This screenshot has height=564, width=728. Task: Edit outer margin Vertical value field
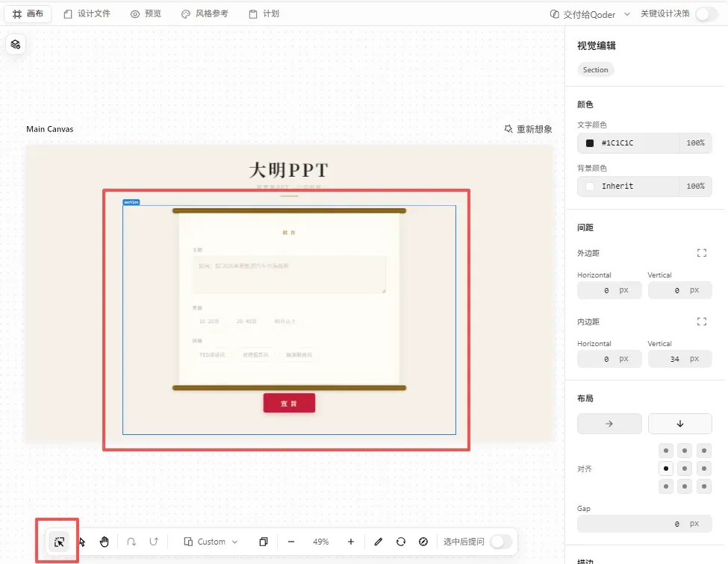tap(679, 290)
